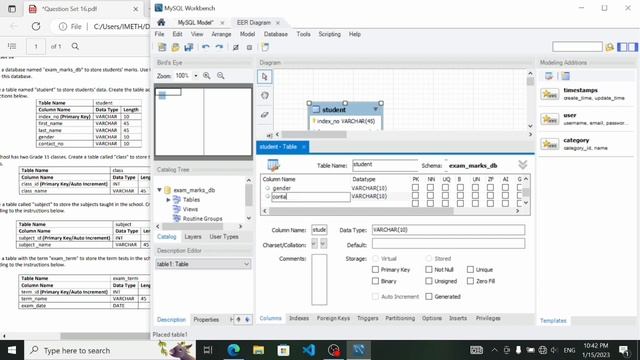
Task: Click the save model toolbar icon
Action: click(x=189, y=47)
